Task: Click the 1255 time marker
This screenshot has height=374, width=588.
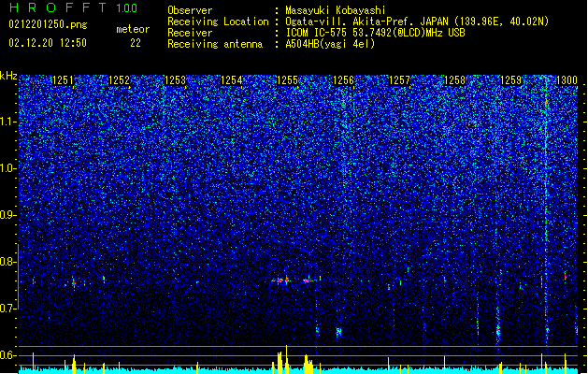Action: pos(287,80)
